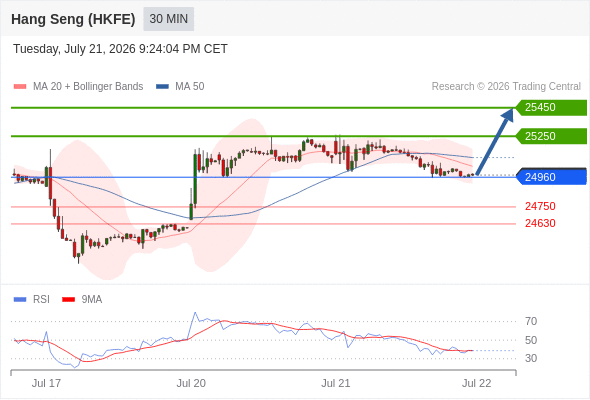Click the 24630 red support label
This screenshot has height=400, width=590.
click(540, 223)
